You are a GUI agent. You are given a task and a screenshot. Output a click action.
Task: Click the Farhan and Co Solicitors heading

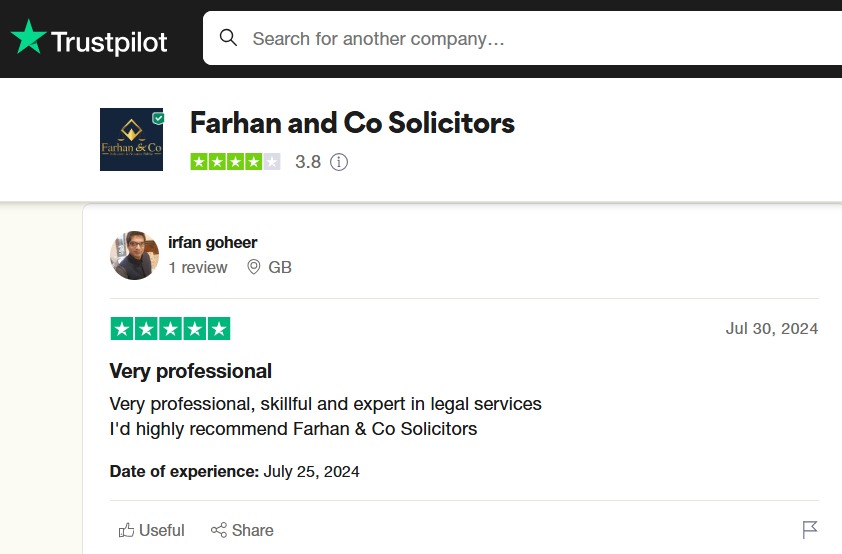coord(352,123)
